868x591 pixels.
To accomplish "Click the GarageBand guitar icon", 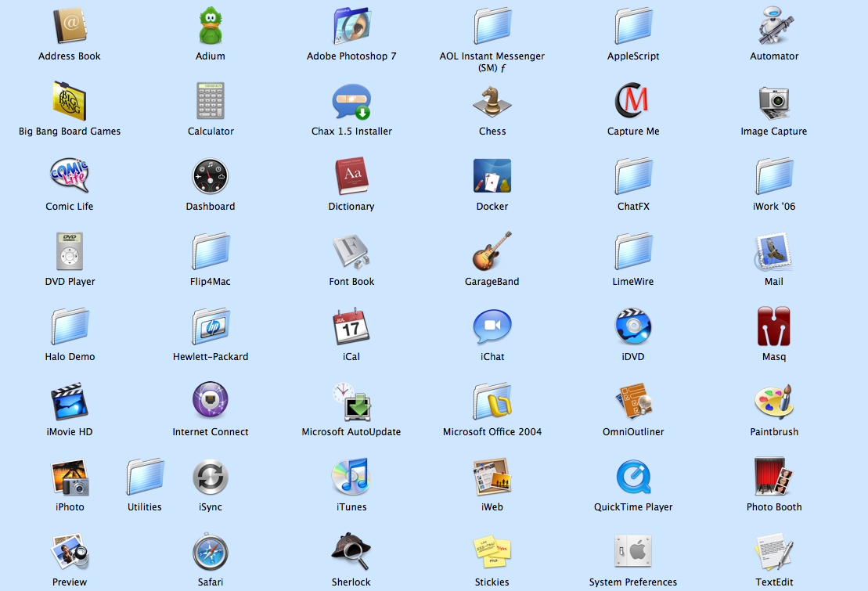I will (x=492, y=251).
